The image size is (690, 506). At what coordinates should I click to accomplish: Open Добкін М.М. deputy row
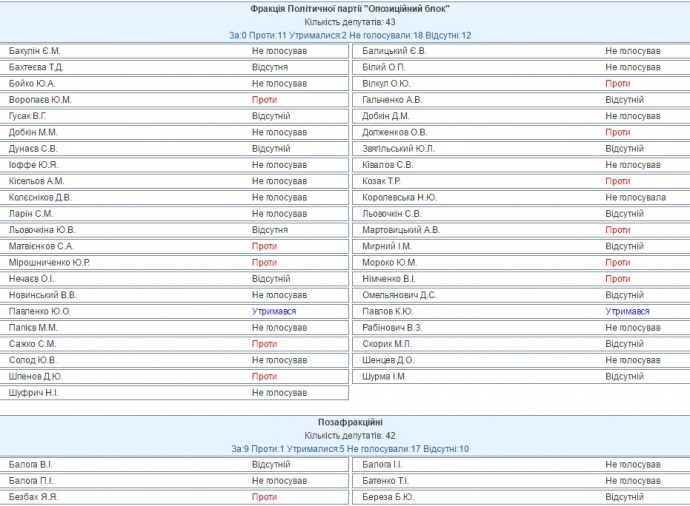tap(33, 132)
